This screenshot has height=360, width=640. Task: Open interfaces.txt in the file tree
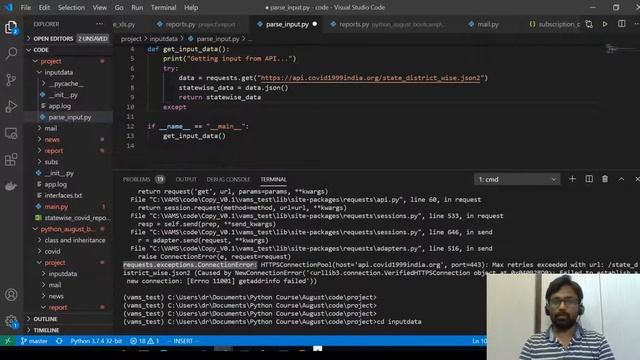63,195
